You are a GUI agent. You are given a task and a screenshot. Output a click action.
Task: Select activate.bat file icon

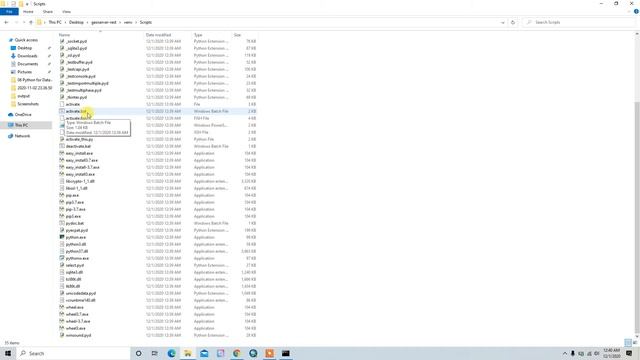(62, 111)
